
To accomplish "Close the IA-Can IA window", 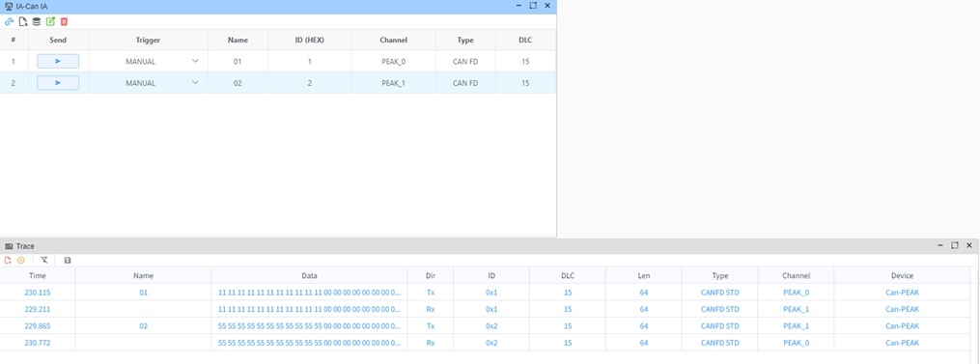I will [547, 5].
